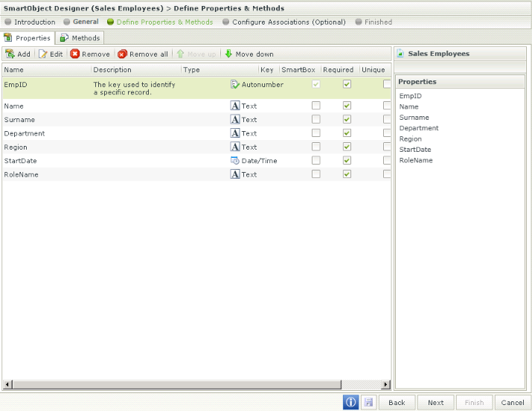This screenshot has width=532, height=411.
Task: Click the Required column header
Action: click(339, 69)
